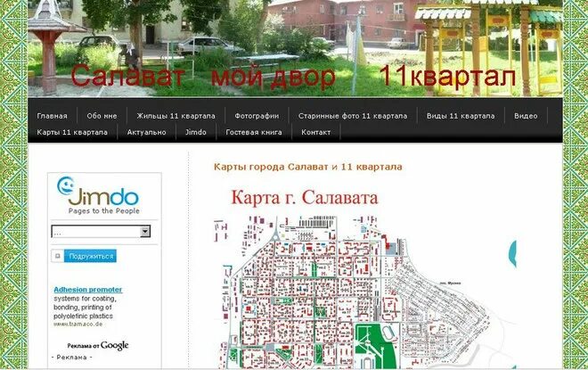Open Старинные фото 11 квартала

pyautogui.click(x=353, y=116)
